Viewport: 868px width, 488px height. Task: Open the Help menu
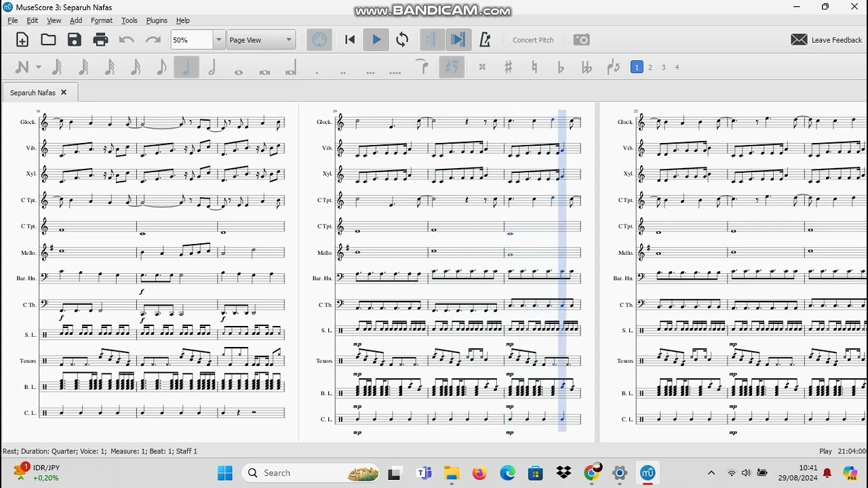[x=183, y=20]
